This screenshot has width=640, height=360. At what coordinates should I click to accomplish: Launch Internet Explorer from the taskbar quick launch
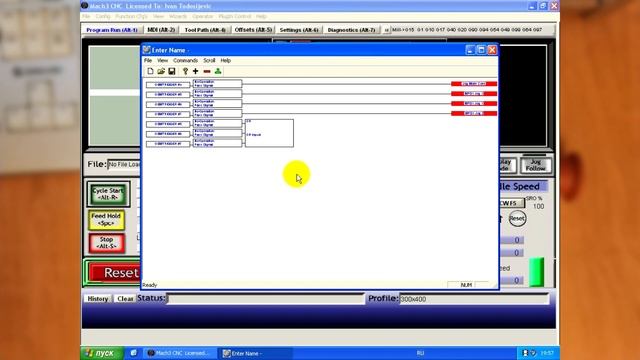pyautogui.click(x=133, y=353)
